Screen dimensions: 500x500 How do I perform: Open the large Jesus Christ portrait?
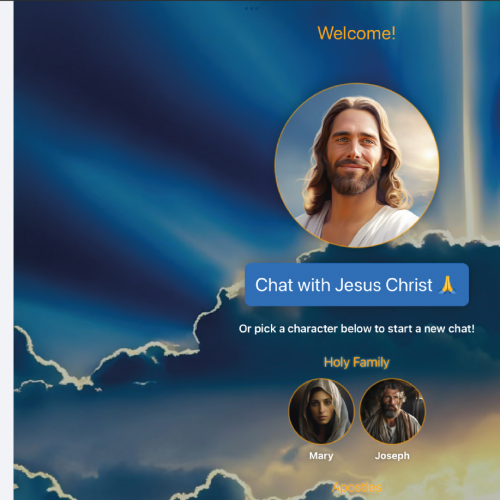point(357,165)
